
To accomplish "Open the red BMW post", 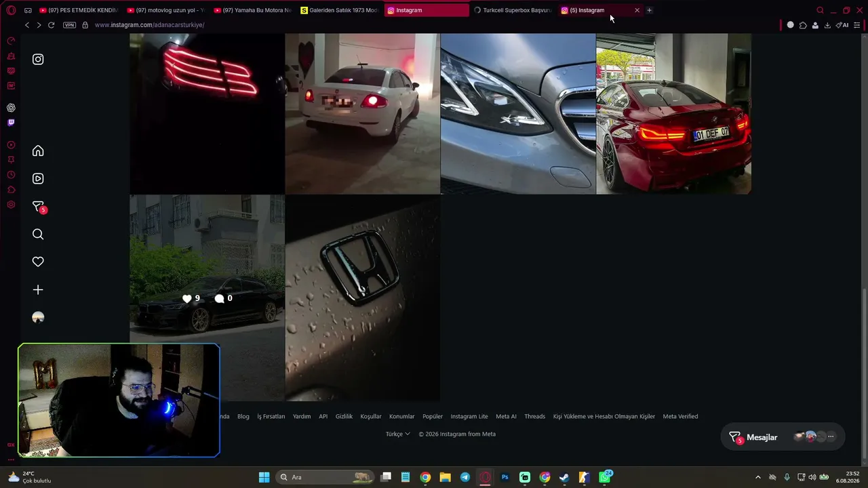I will (673, 114).
